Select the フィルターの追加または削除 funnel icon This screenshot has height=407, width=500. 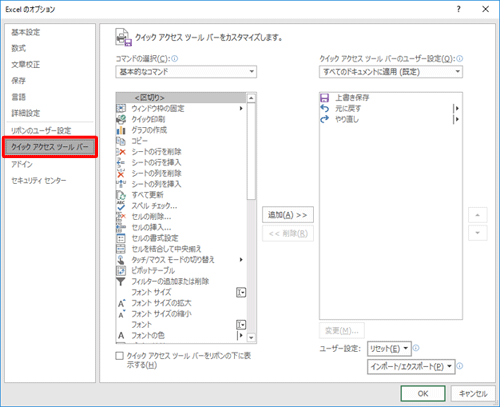[x=121, y=281]
